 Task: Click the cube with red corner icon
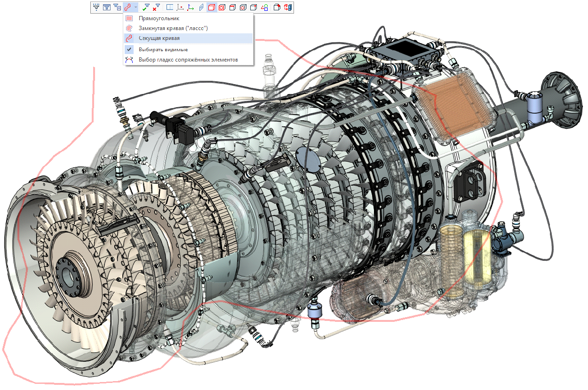[277, 7]
